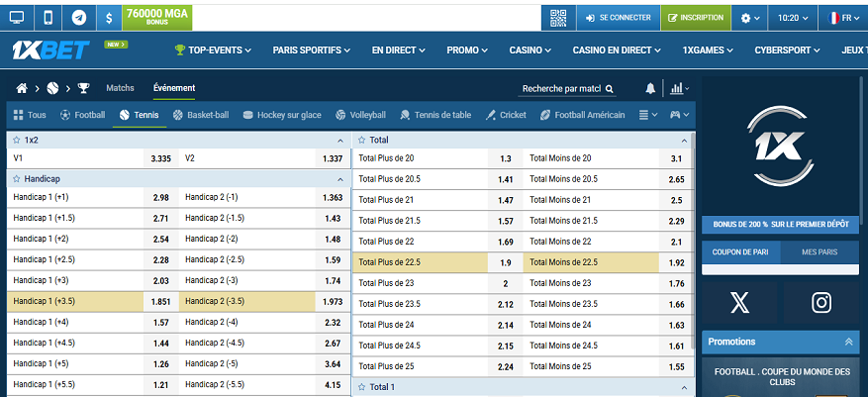This screenshot has width=868, height=397.
Task: Collapse the Handicap section
Action: (x=339, y=179)
